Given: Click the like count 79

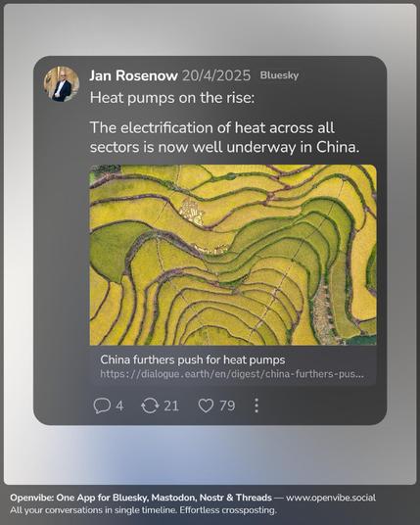Looking at the screenshot, I should (x=227, y=406).
